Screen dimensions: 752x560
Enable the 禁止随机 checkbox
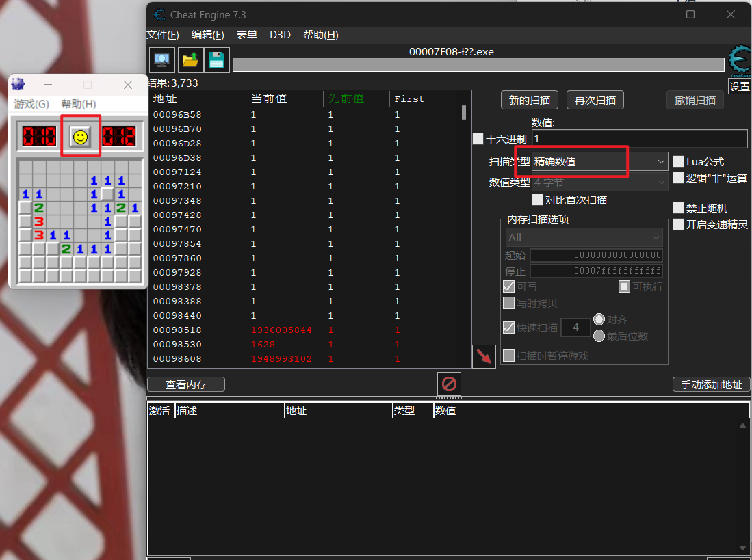(678, 209)
